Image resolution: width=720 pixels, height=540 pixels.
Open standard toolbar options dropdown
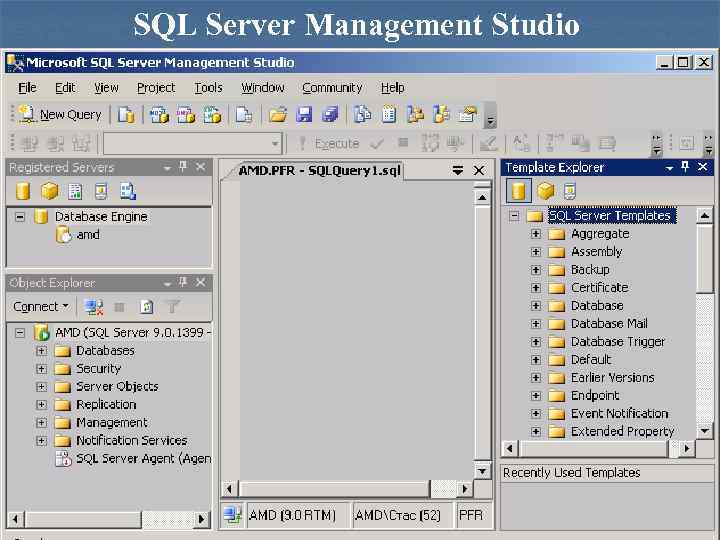click(x=490, y=117)
